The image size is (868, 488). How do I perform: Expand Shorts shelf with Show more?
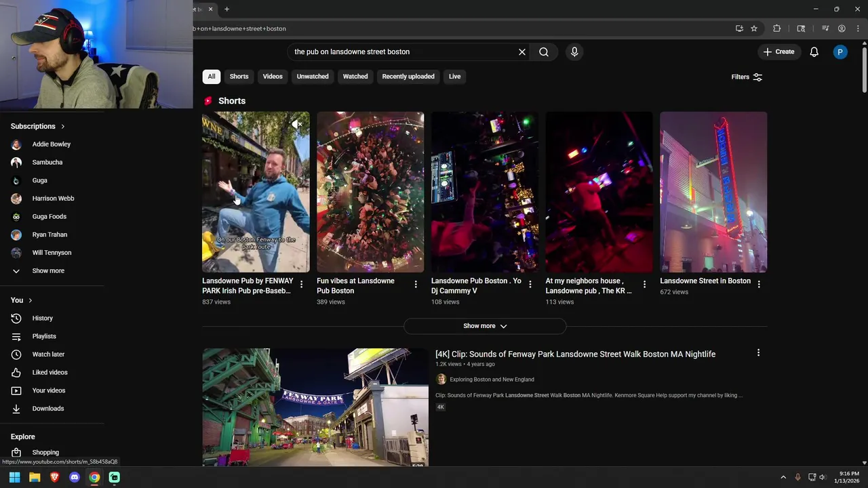[x=485, y=326]
